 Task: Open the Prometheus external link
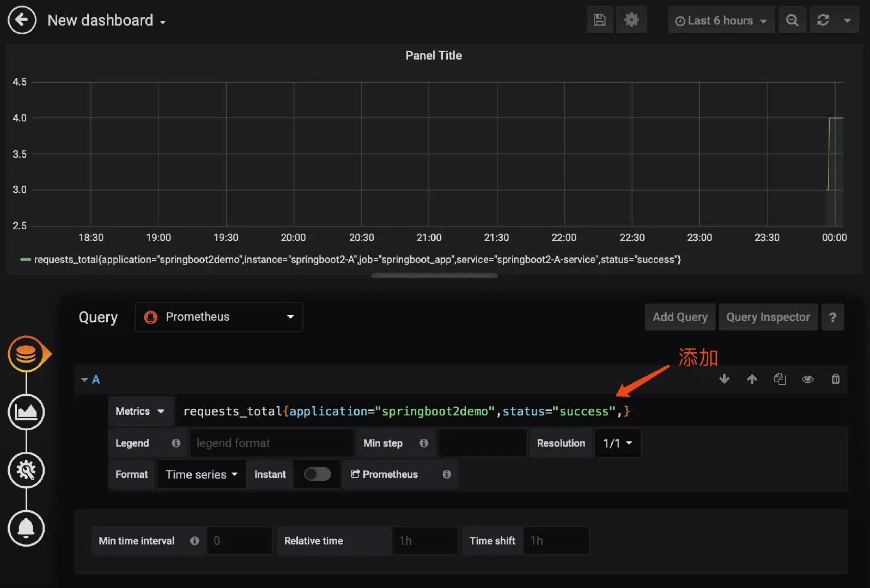tap(384, 474)
